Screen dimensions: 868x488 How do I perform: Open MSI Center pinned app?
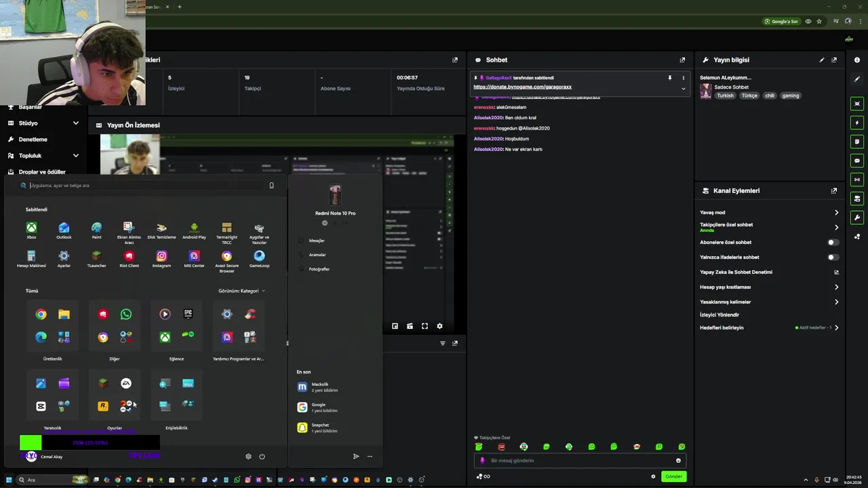[194, 259]
